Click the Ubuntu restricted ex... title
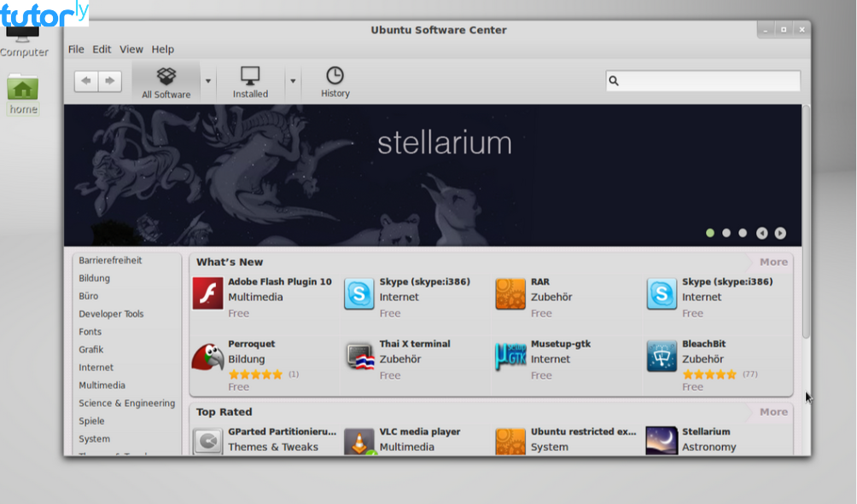Screen dimensions: 857x504 point(584,432)
